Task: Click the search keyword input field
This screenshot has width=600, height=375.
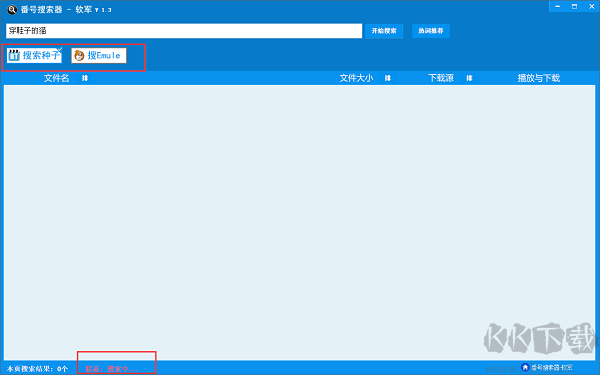Action: (184, 31)
